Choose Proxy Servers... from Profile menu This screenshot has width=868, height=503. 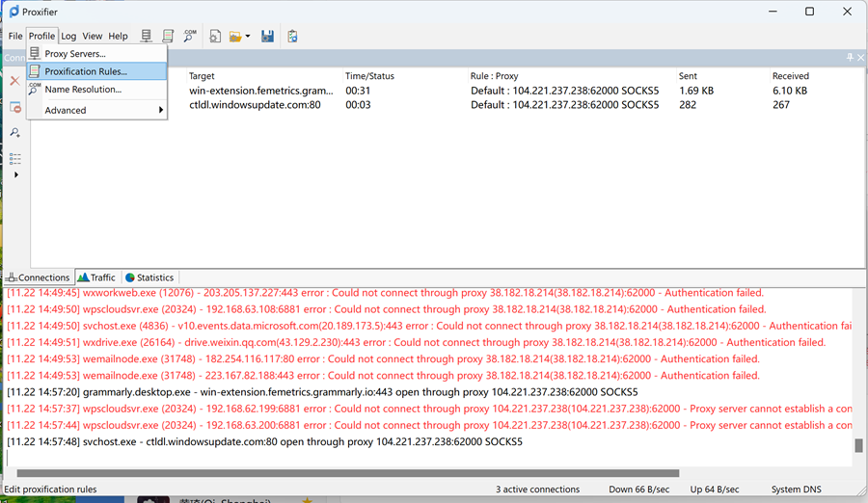click(x=96, y=54)
